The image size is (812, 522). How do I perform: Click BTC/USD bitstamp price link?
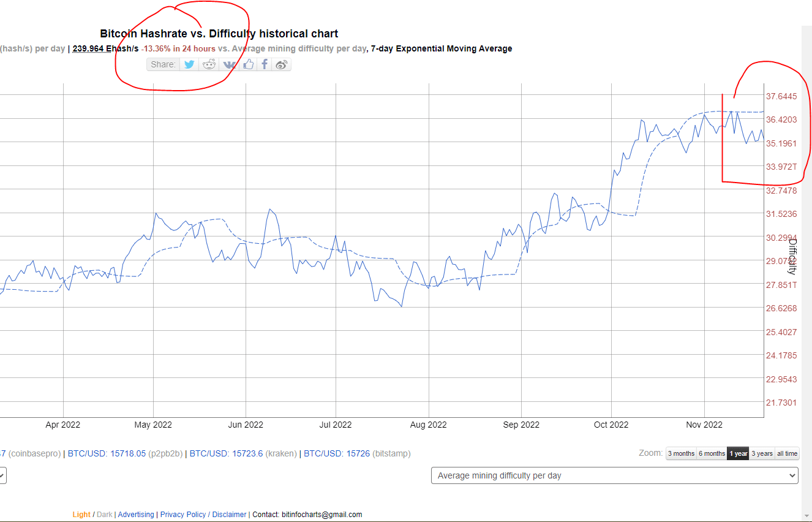(x=337, y=453)
